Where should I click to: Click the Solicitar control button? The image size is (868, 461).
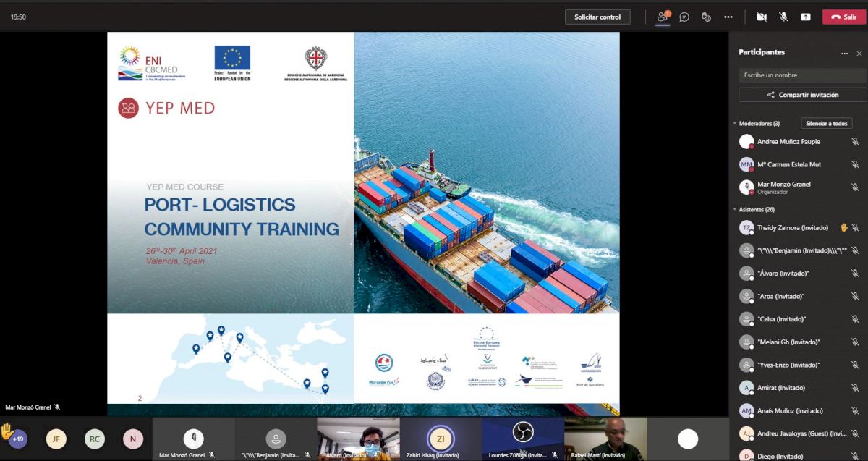(x=597, y=17)
